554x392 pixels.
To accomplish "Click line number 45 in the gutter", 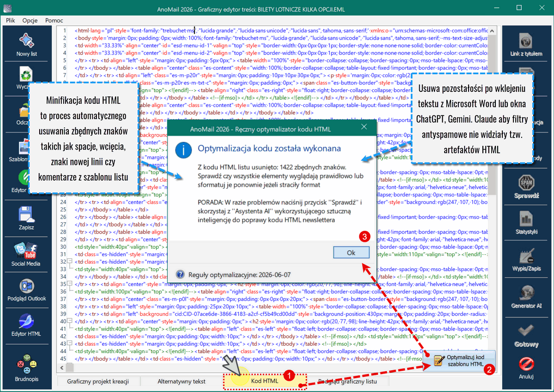I will [x=63, y=358].
